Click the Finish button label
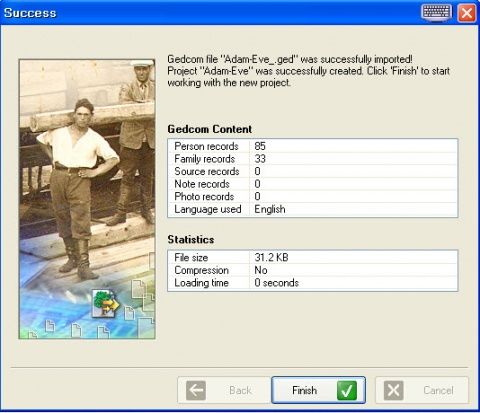480x413 pixels. [304, 390]
